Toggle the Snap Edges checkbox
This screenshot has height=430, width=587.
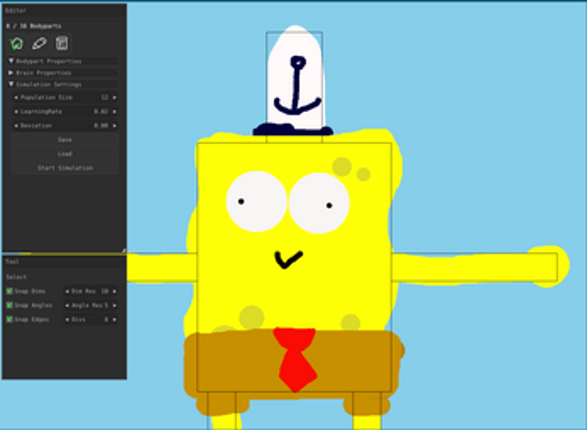10,319
